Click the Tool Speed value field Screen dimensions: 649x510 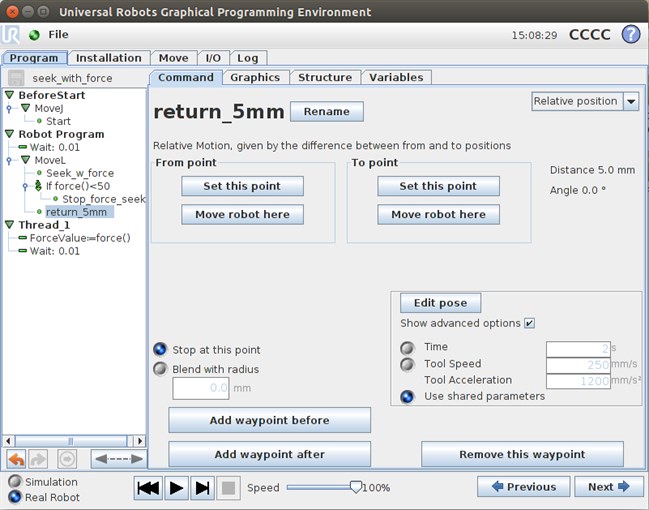click(578, 365)
